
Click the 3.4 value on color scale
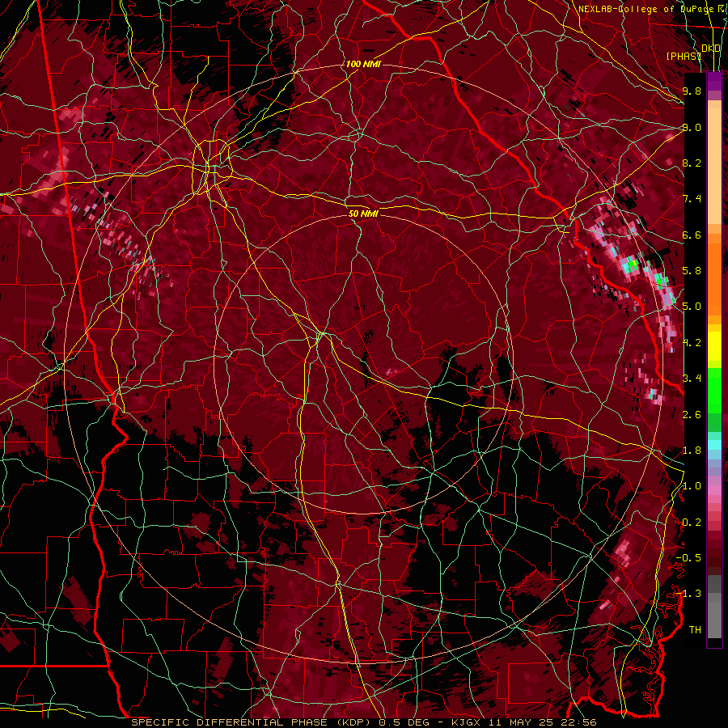click(x=692, y=379)
